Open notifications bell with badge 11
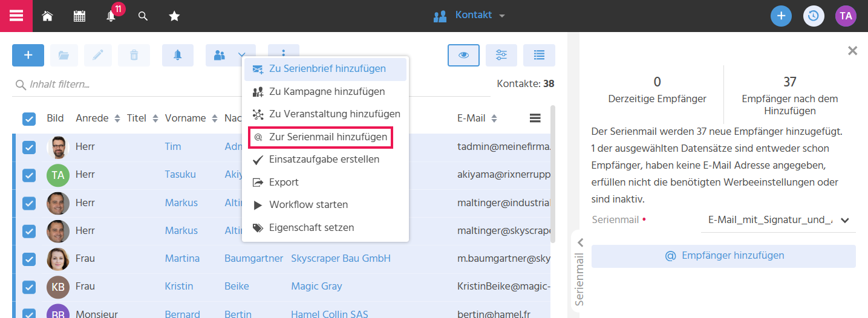The height and width of the screenshot is (318, 868). [111, 16]
